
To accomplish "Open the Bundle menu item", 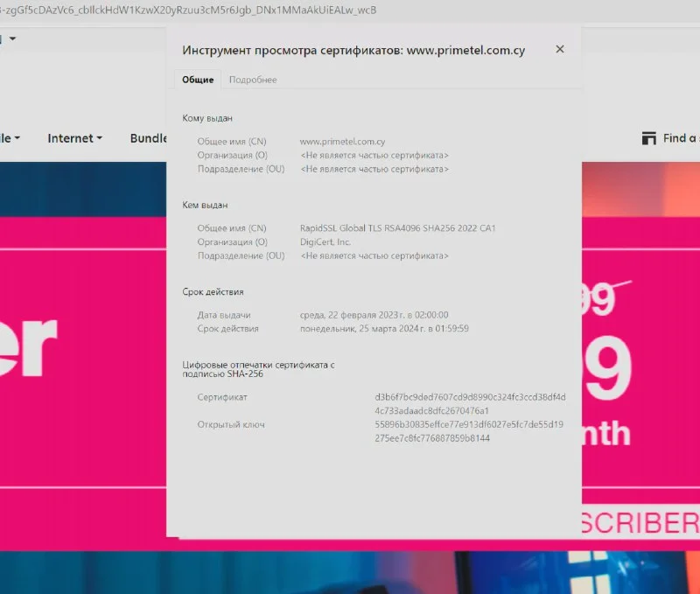I will point(148,138).
